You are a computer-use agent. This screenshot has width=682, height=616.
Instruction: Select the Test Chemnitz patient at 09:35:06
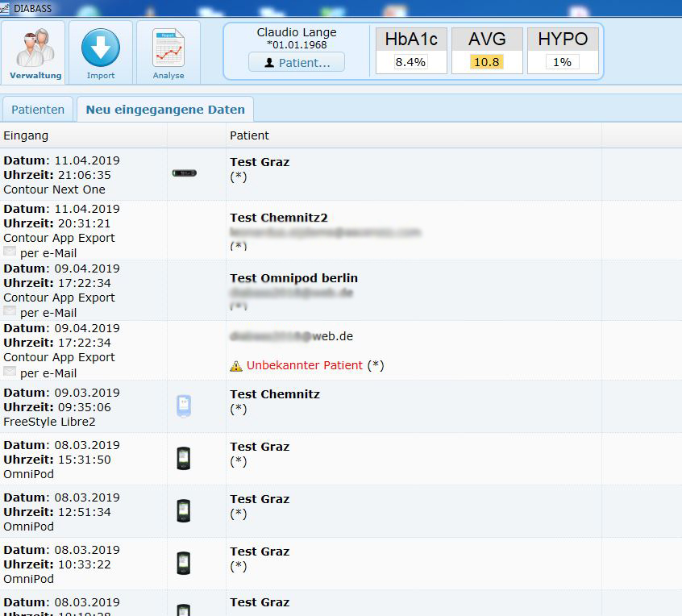click(275, 394)
